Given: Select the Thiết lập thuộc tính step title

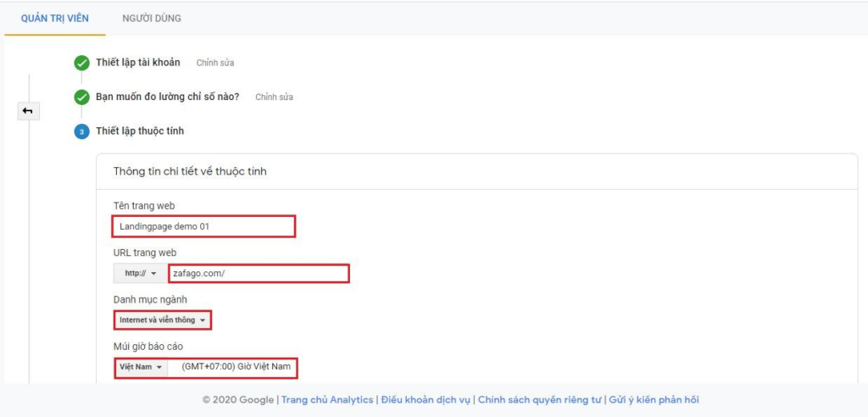Looking at the screenshot, I should [140, 131].
